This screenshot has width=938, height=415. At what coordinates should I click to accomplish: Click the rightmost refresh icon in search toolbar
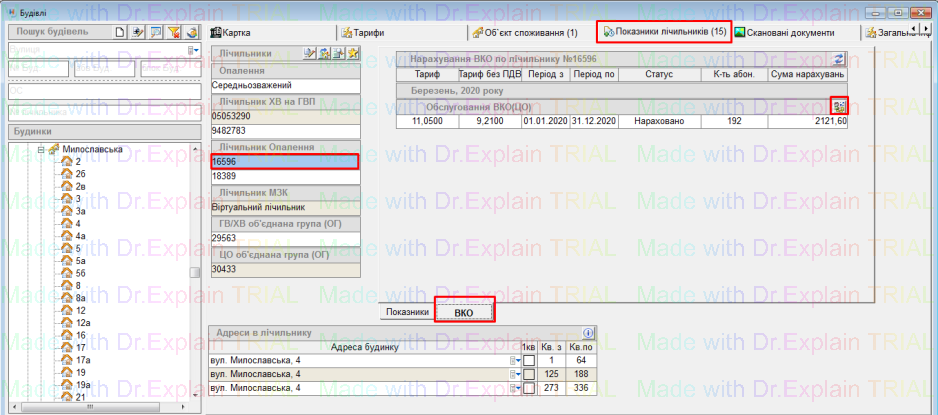191,32
